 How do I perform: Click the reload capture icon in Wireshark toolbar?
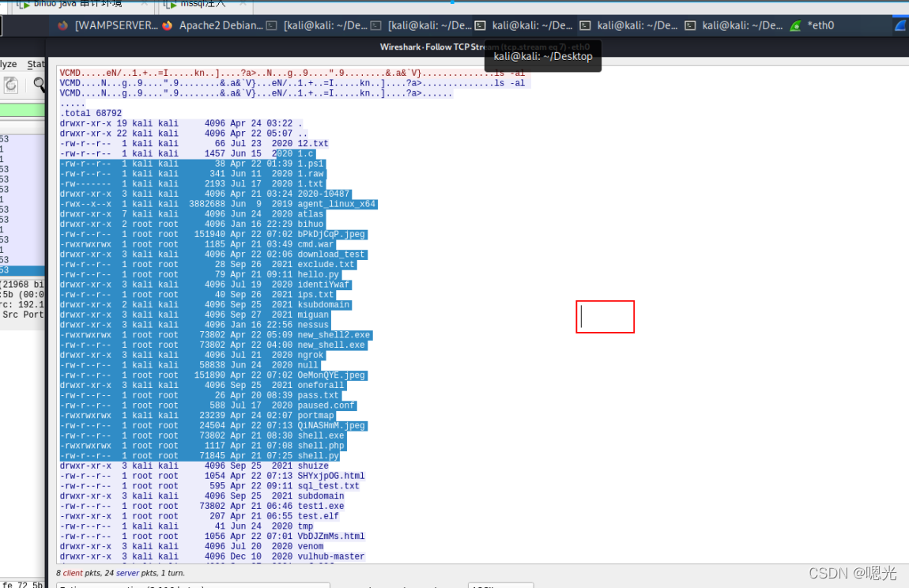[x=11, y=85]
